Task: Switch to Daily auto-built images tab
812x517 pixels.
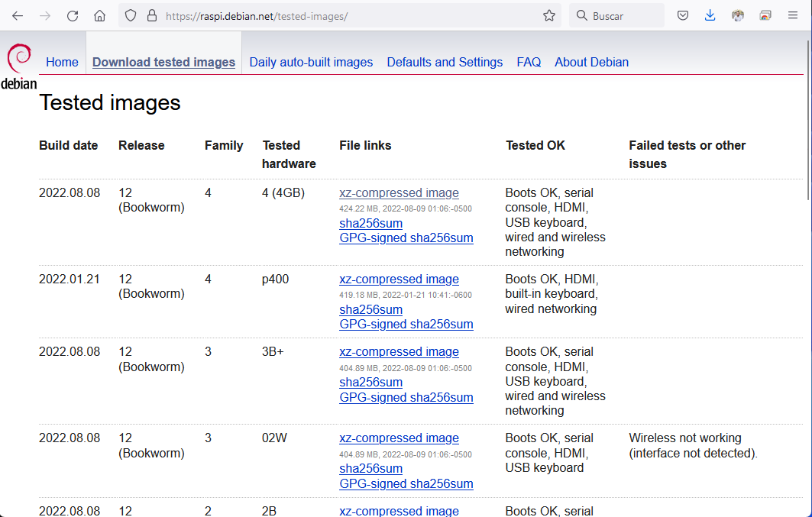Action: pyautogui.click(x=311, y=63)
